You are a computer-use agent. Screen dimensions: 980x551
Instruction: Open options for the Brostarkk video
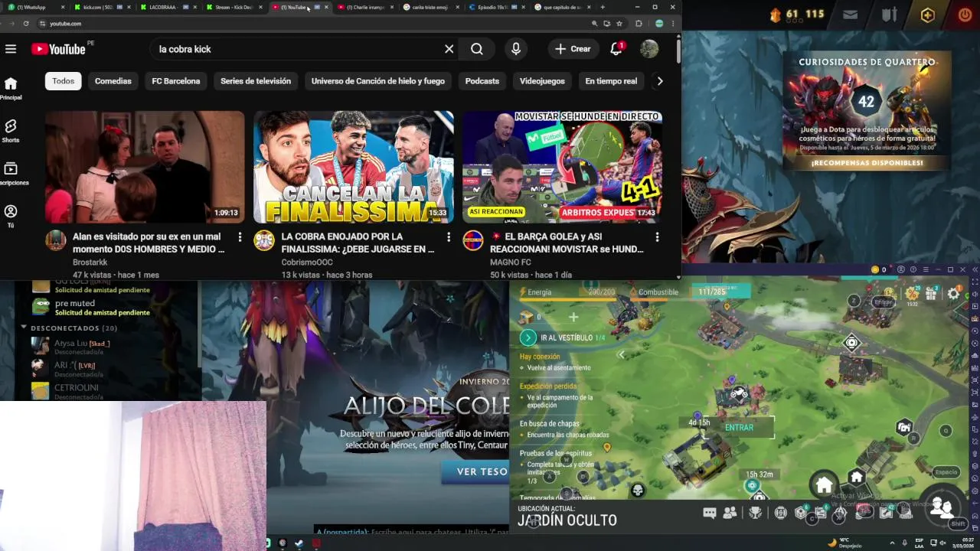(240, 237)
